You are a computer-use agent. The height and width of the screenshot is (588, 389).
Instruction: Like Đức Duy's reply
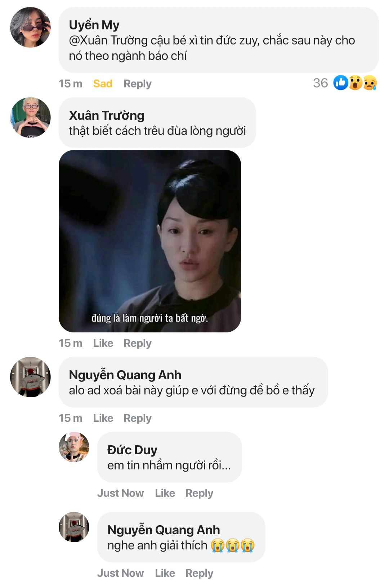pyautogui.click(x=165, y=493)
